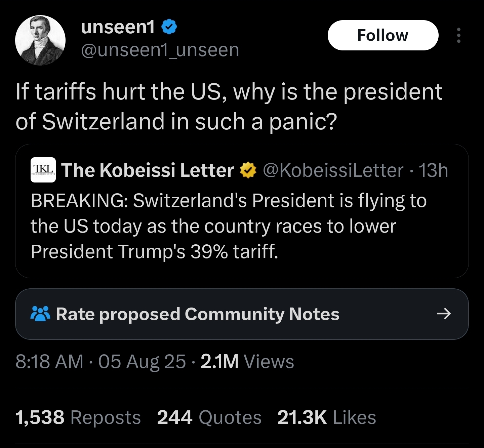View the 2.1M Views analytics

tap(247, 362)
